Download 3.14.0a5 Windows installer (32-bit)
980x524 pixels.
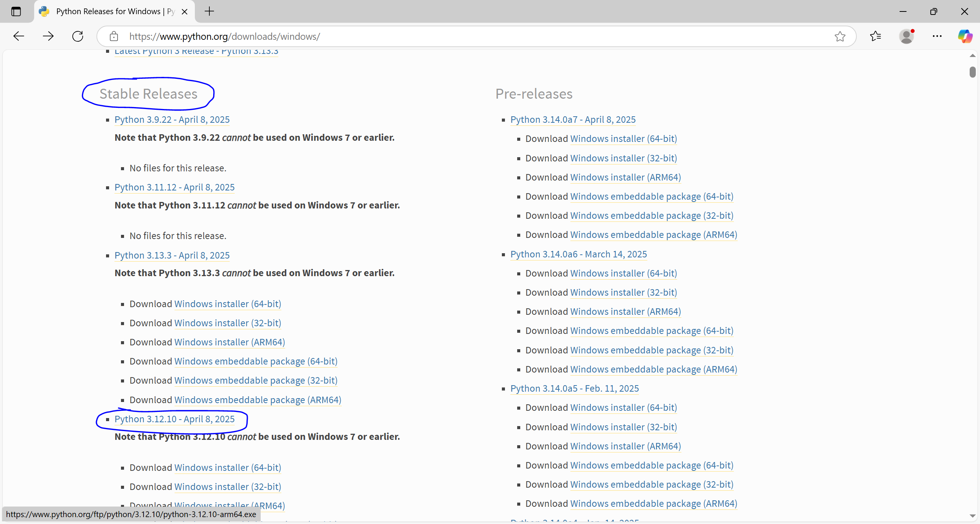624,427
